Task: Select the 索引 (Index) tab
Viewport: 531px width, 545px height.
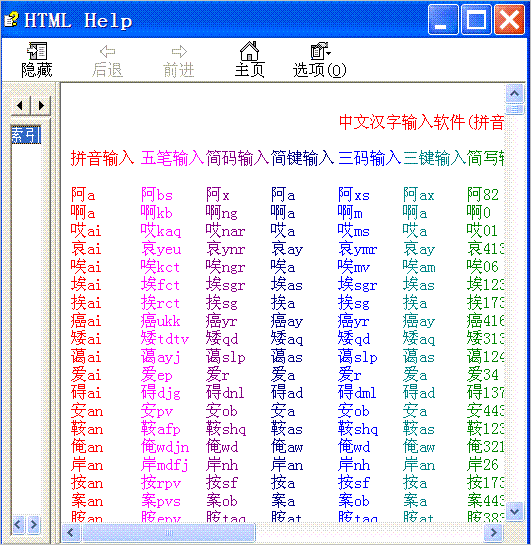Action: [26, 135]
